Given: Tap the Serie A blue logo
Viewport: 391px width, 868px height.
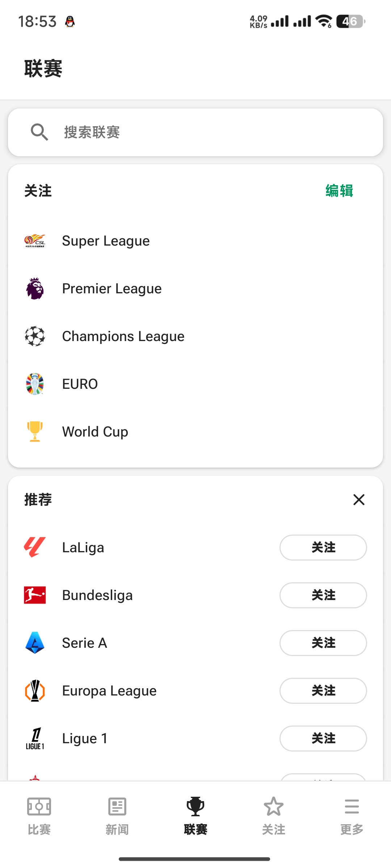Looking at the screenshot, I should click(35, 643).
